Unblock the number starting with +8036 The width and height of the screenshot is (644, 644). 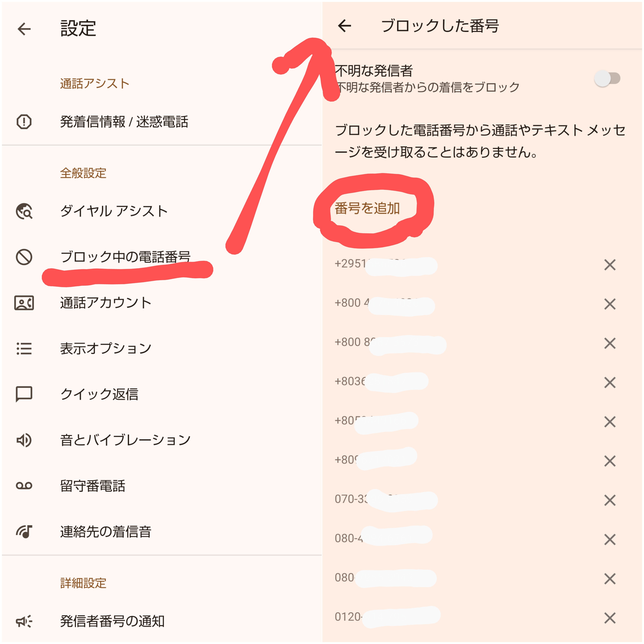click(610, 383)
